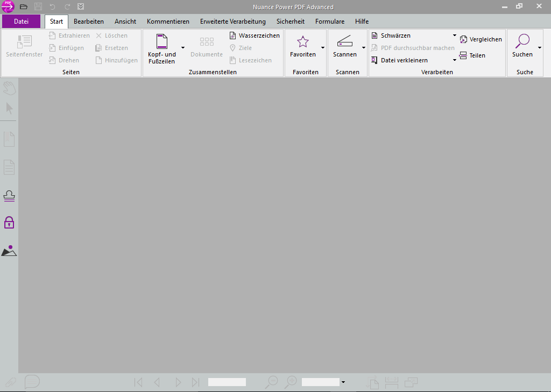Screen dimensions: 551x392
Task: Switch to the Sicherheit ribbon tab
Action: (291, 22)
